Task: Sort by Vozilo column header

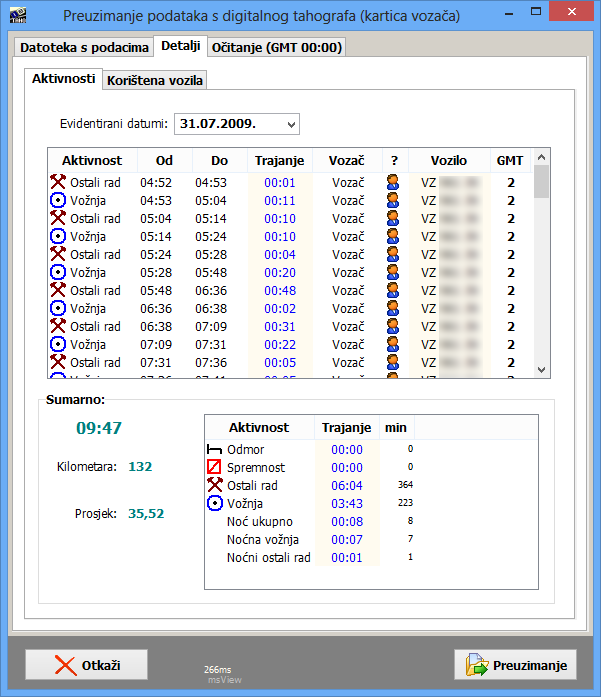Action: [449, 160]
